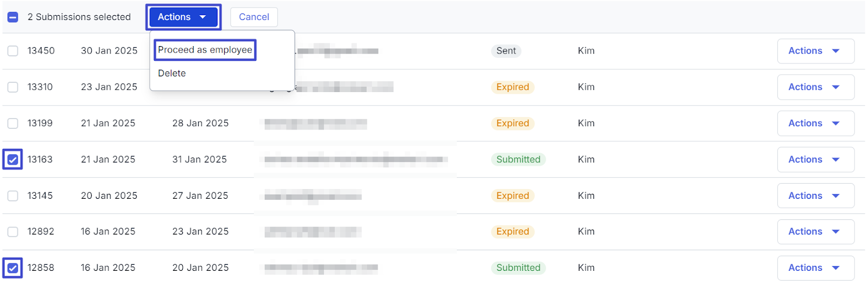The width and height of the screenshot is (868, 286).
Task: Uncheck the checkbox for submission 12858
Action: [13, 268]
